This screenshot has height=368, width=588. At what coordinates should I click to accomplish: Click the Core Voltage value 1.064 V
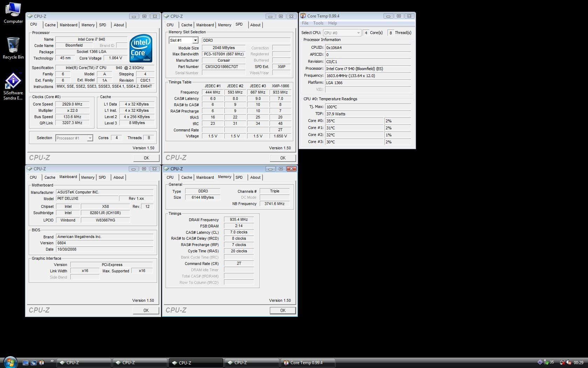point(115,58)
